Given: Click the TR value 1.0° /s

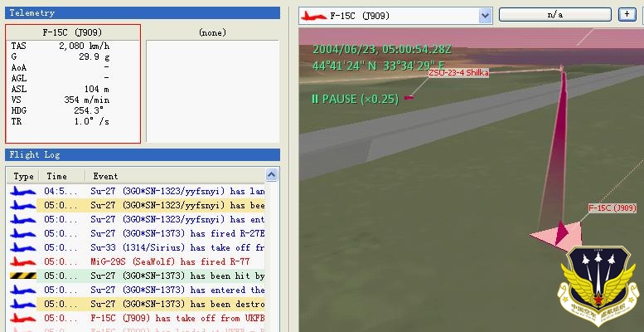Looking at the screenshot, I should tap(92, 122).
